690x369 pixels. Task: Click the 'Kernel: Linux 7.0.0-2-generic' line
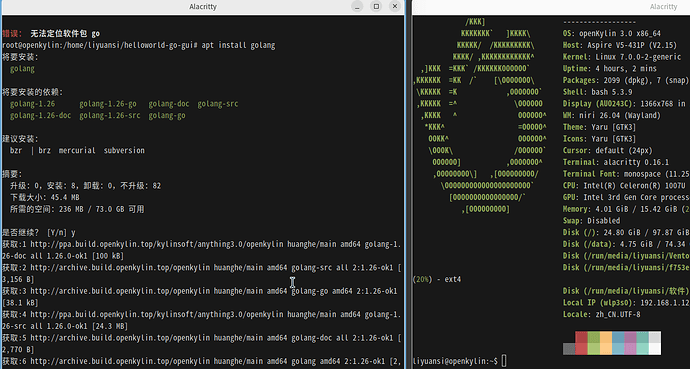pyautogui.click(x=622, y=57)
